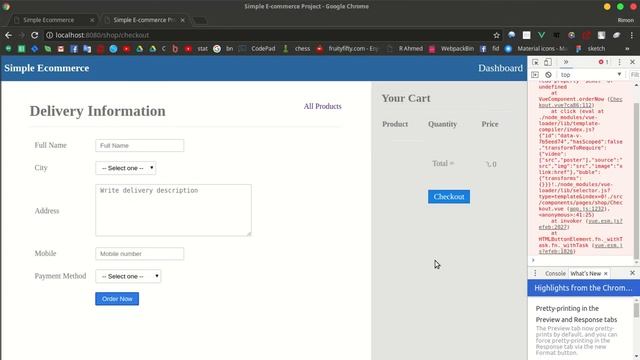This screenshot has height=360, width=640.
Task: Open the DevTools customize menu dots
Action: click(x=619, y=62)
